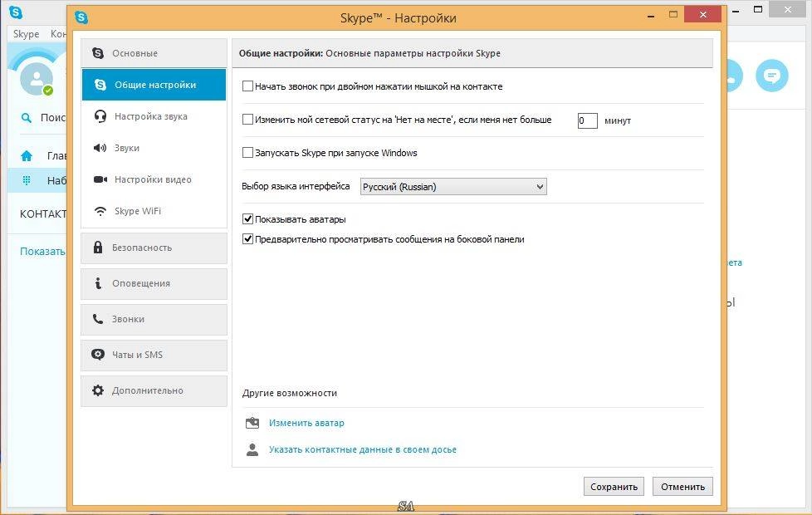Open the contact details in profile link
The image size is (812, 515).
(363, 449)
